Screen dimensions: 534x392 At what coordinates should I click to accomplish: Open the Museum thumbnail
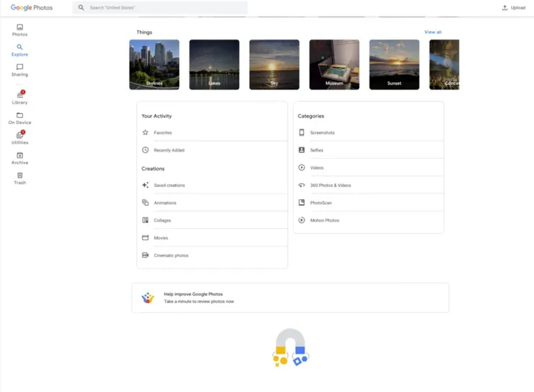tap(334, 65)
